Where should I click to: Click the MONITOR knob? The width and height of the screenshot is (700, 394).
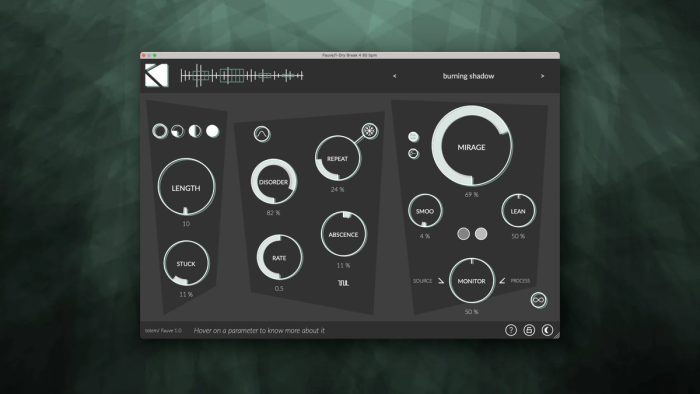[x=472, y=281]
